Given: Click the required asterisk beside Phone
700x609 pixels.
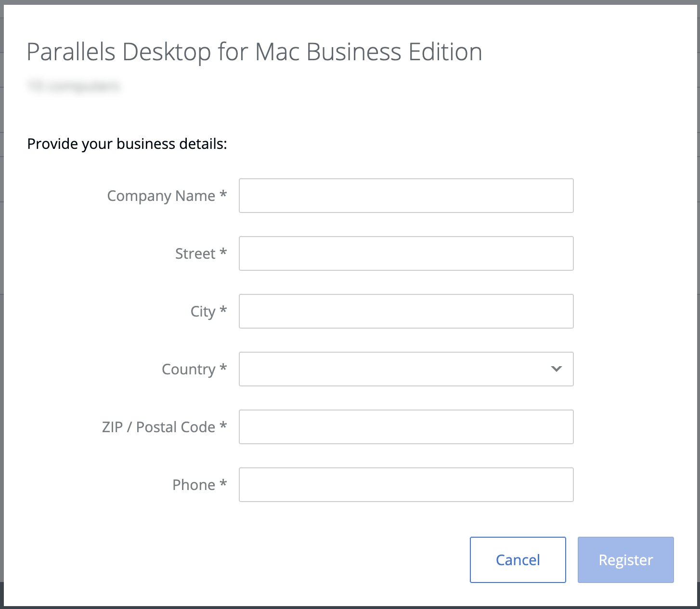Looking at the screenshot, I should 223,484.
